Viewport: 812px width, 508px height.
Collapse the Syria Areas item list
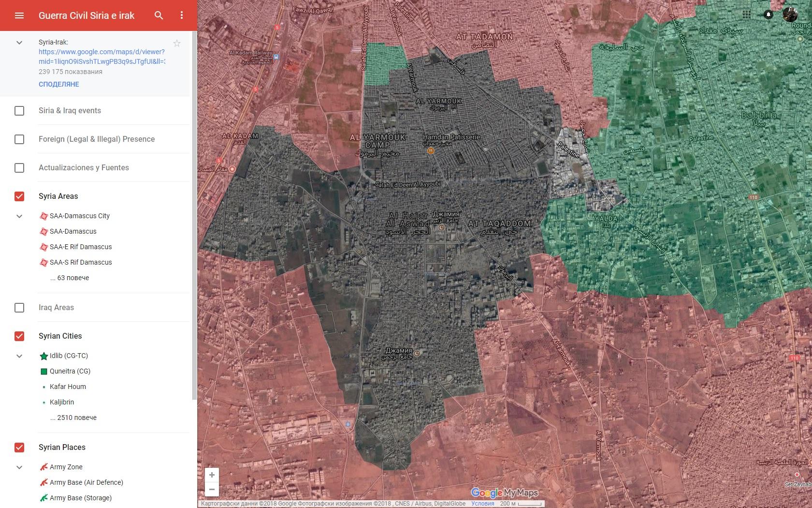tap(19, 216)
